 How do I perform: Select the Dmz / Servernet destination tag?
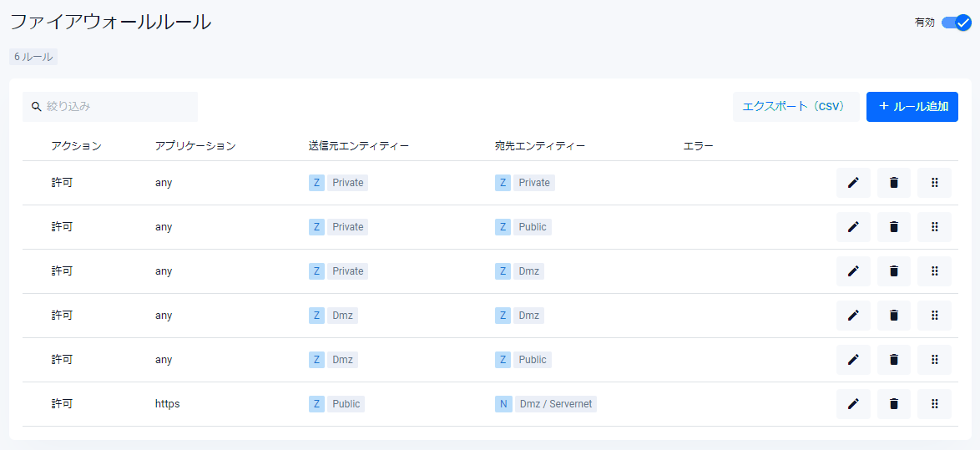point(555,404)
